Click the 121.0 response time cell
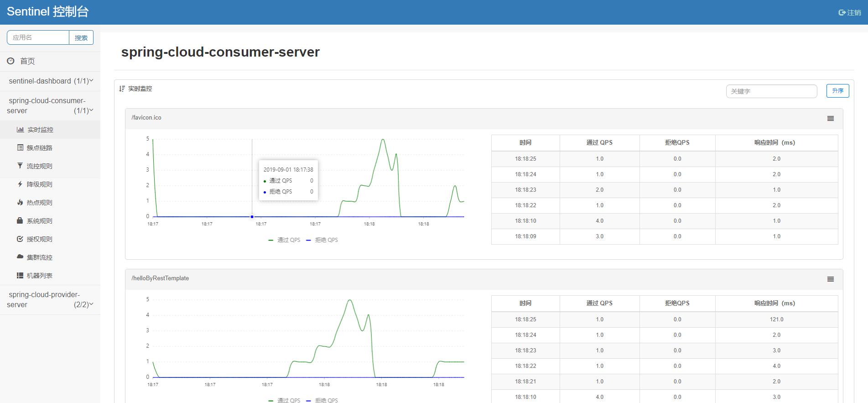The height and width of the screenshot is (403, 868). 776,319
